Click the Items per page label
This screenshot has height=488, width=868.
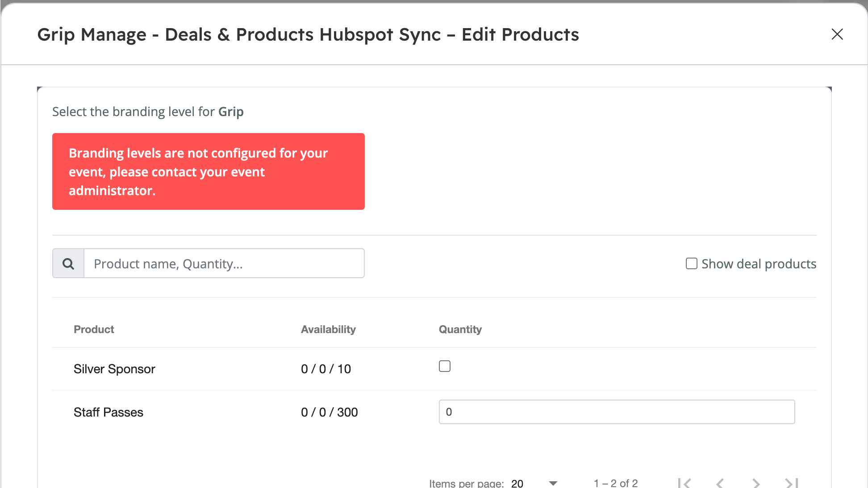point(467,483)
